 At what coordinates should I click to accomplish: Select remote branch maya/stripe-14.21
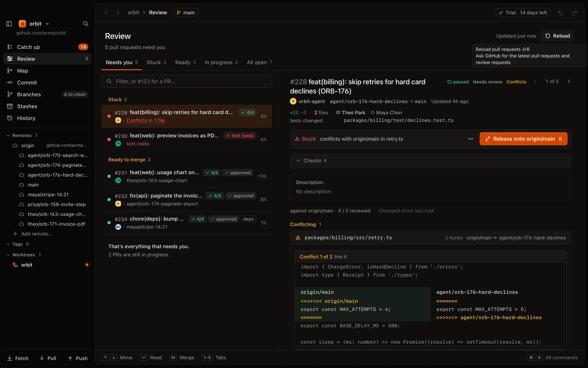tap(48, 194)
